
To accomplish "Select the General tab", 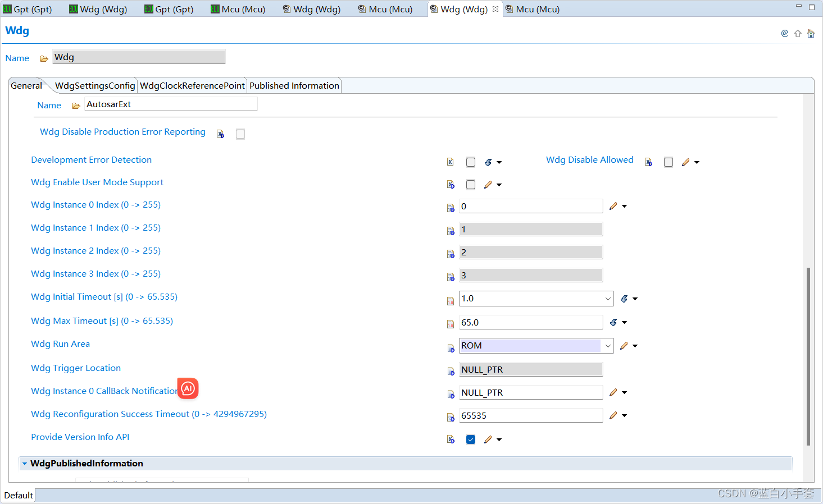I will [26, 85].
